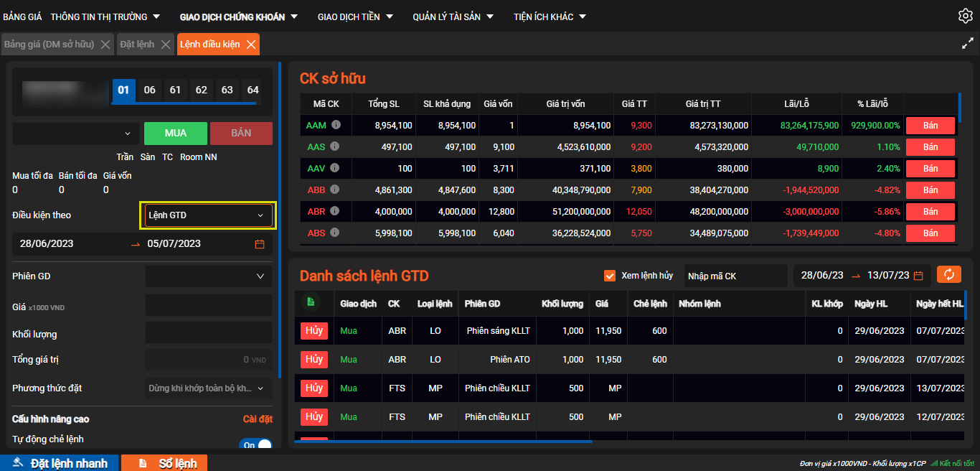Click the green Excel export icon
Viewport: 980px width, 471px height.
(311, 303)
